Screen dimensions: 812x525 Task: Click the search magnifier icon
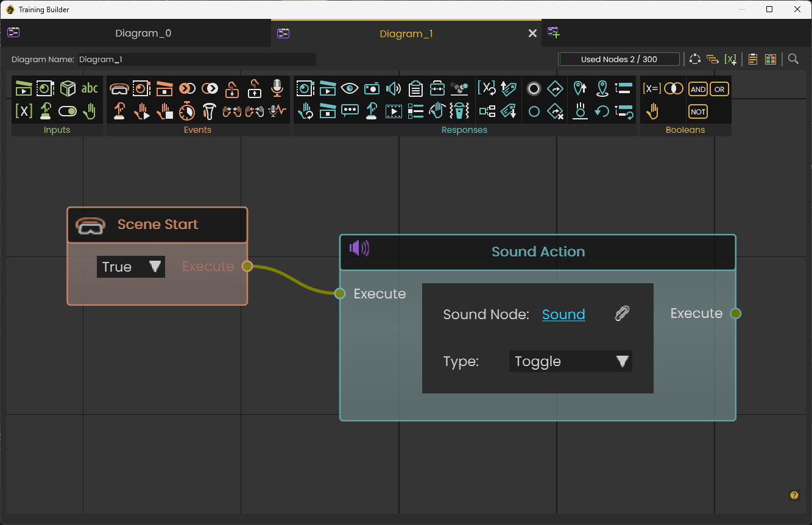point(793,59)
